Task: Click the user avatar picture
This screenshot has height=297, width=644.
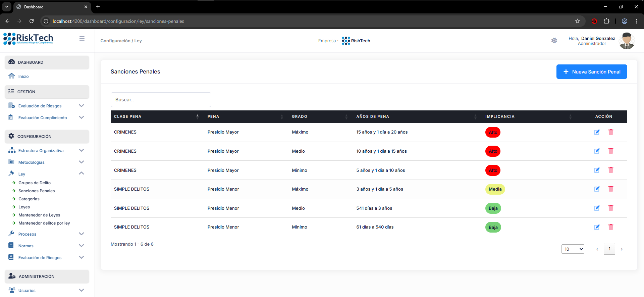Action: point(626,41)
